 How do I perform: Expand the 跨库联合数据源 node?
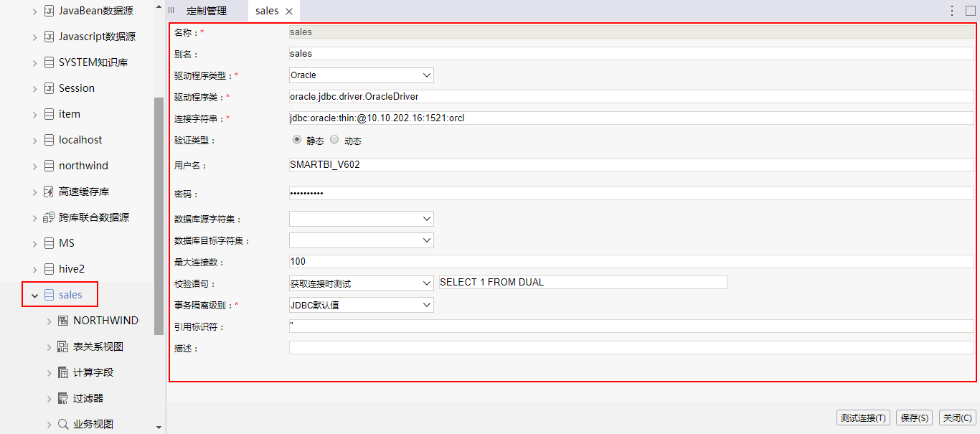coord(34,217)
